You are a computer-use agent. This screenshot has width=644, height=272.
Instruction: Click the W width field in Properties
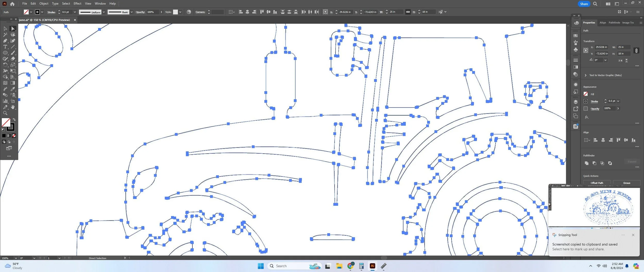click(x=624, y=47)
